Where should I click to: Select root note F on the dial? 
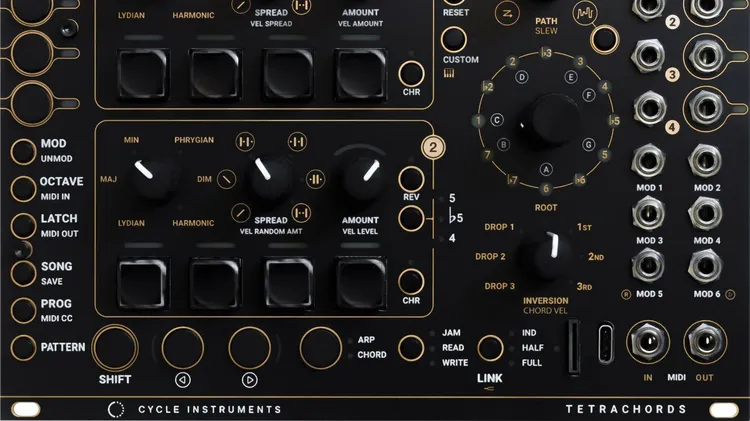coord(589,95)
